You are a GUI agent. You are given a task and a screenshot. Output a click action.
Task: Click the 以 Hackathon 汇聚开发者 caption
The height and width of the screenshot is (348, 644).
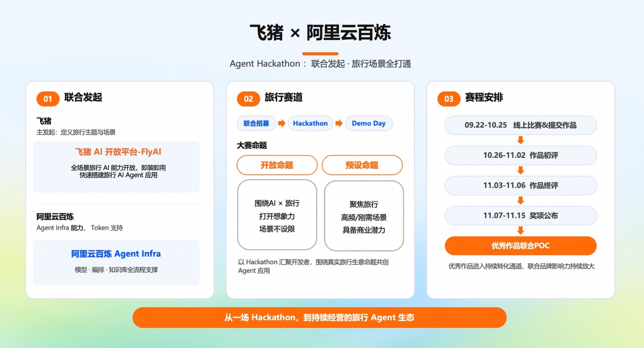pos(313,266)
